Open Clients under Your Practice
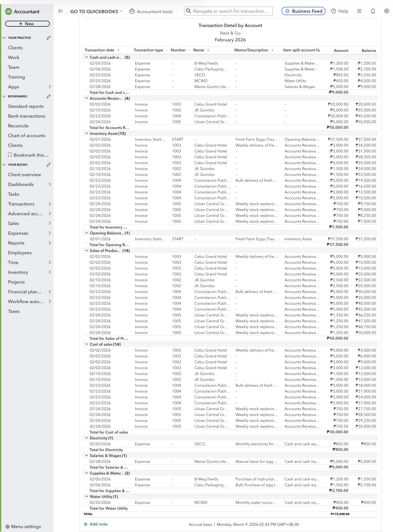 15,48
